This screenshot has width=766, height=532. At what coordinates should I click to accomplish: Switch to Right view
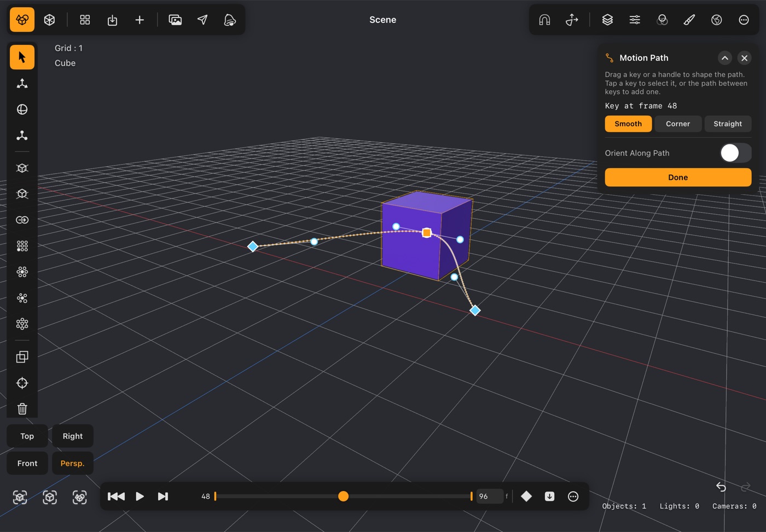pyautogui.click(x=73, y=436)
